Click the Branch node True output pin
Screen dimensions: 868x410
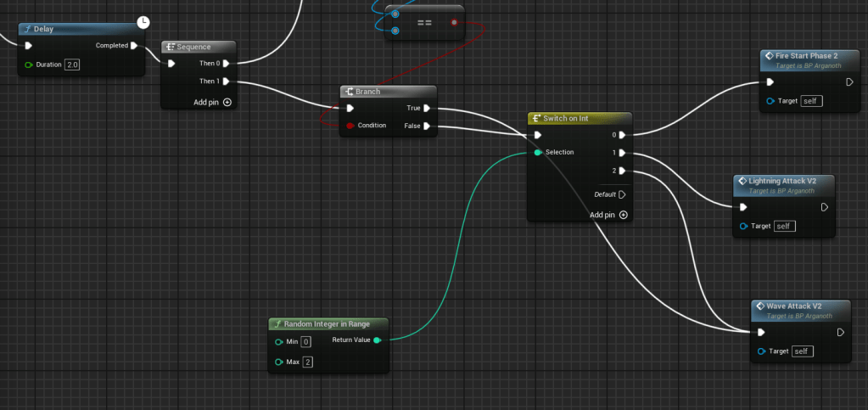tap(427, 109)
